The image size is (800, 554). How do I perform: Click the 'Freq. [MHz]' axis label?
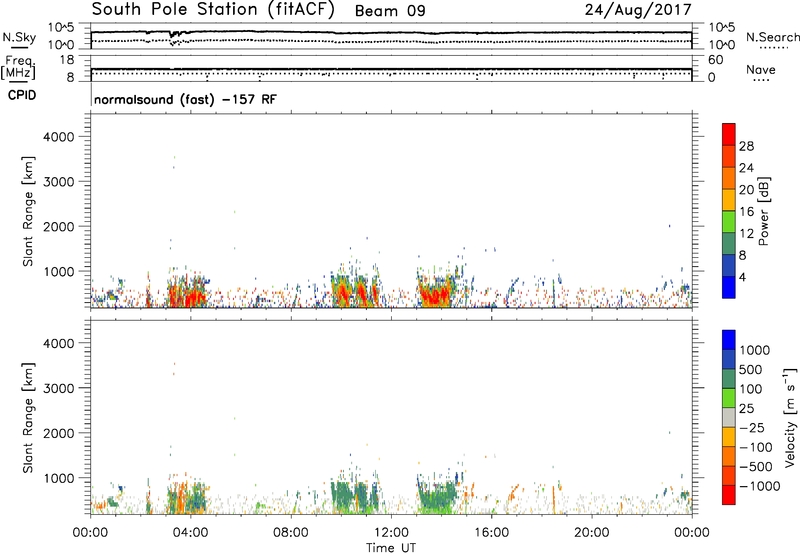(18, 67)
